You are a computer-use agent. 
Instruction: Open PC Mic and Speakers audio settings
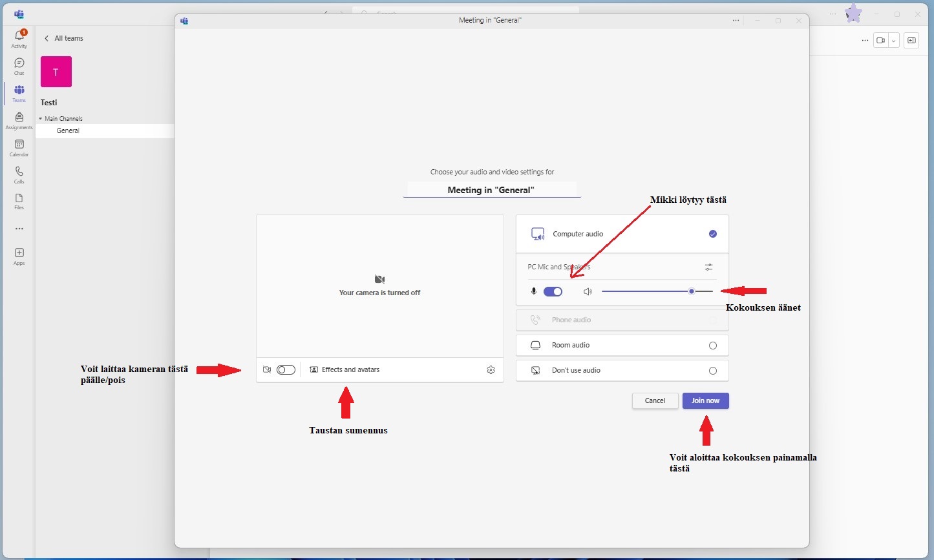tap(708, 267)
